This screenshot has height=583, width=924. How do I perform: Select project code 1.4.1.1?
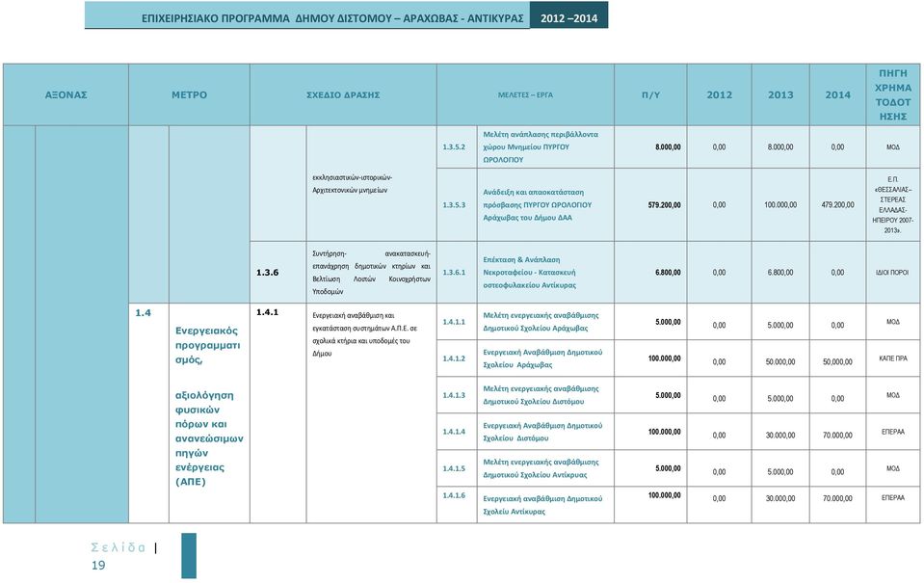[x=454, y=322]
